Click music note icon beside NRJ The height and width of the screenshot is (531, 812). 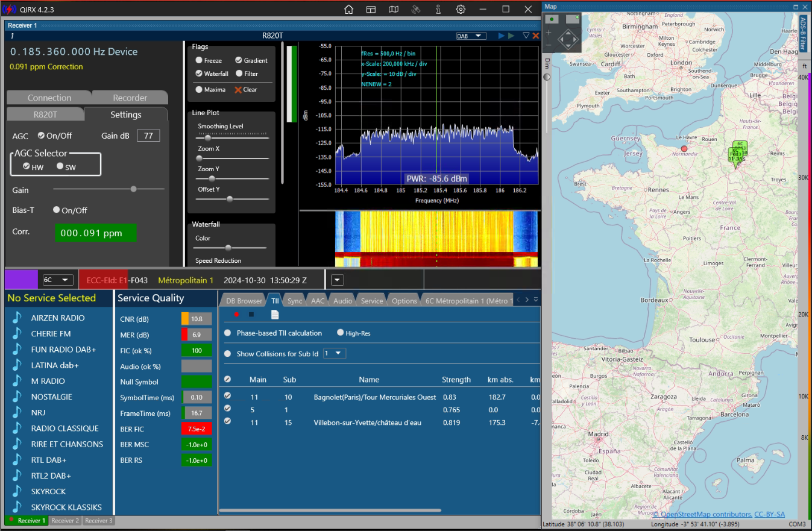(x=17, y=412)
